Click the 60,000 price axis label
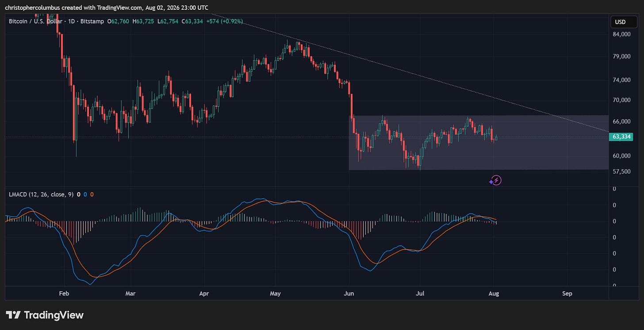This screenshot has width=644, height=330. 621,156
